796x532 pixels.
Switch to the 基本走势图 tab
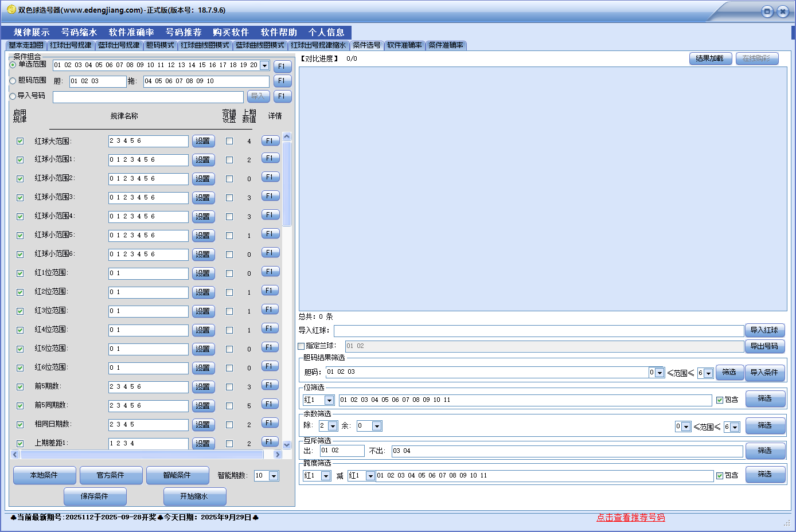[x=26, y=45]
